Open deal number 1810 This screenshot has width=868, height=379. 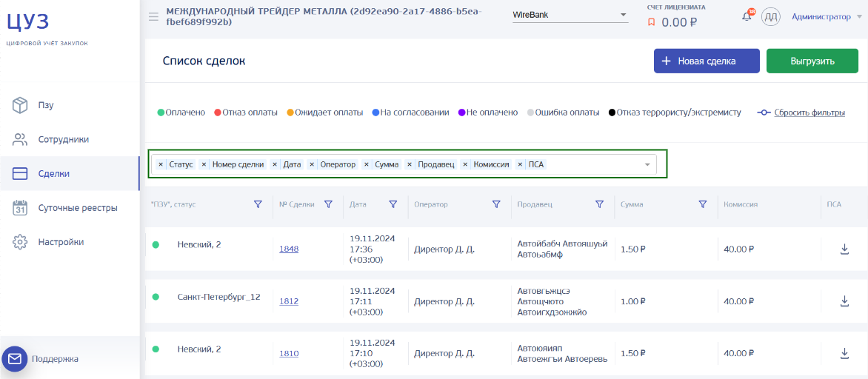pyautogui.click(x=289, y=354)
